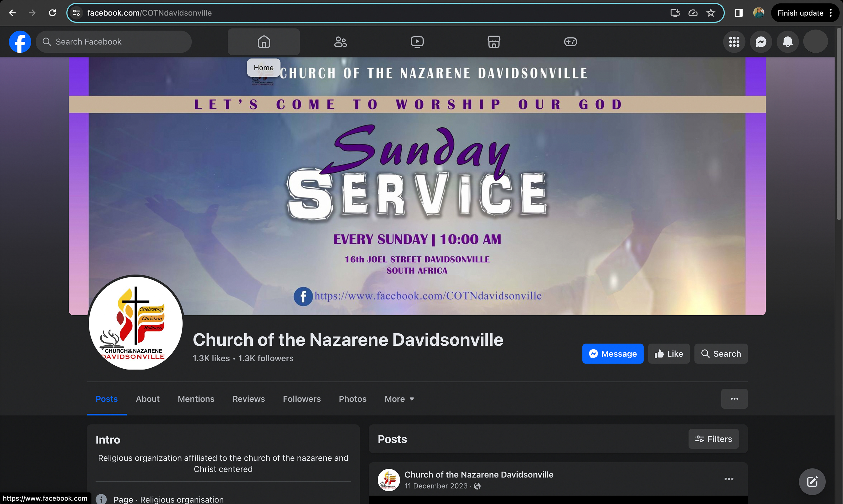
Task: Open the notifications bell
Action: (788, 42)
